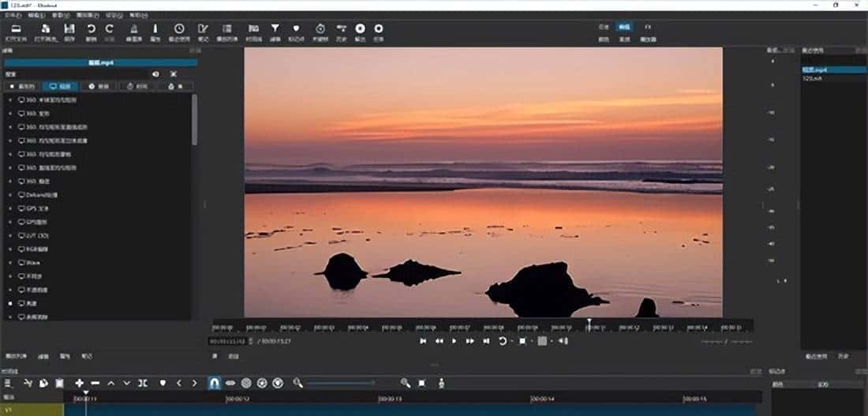The height and width of the screenshot is (416, 868).
Task: Open the Keyframes panel with the stopwatch icon
Action: tap(320, 29)
